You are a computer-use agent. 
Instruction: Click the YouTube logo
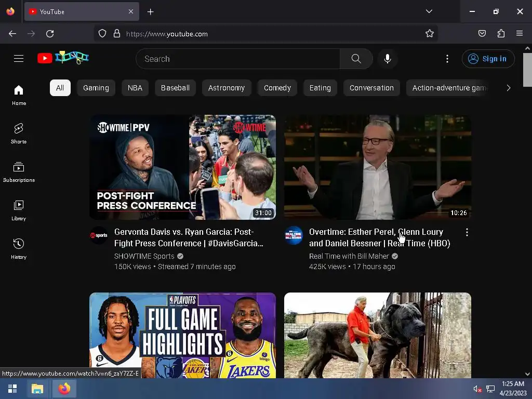pos(63,58)
